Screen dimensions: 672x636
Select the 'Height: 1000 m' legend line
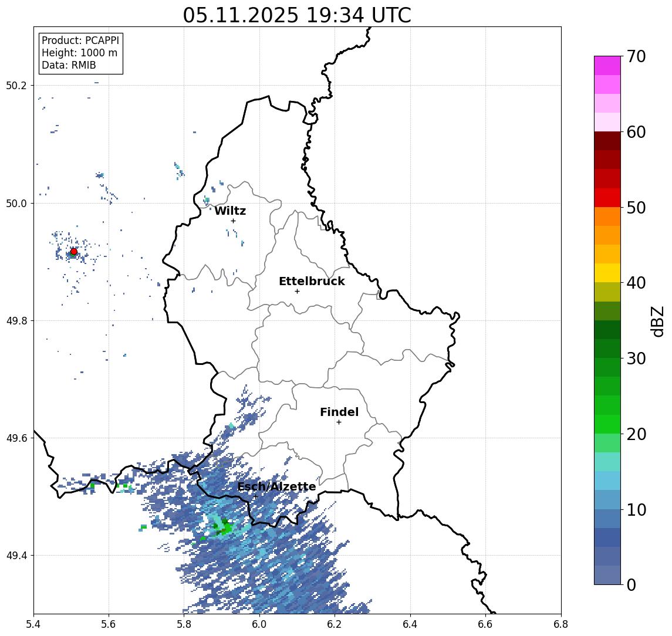(x=79, y=53)
